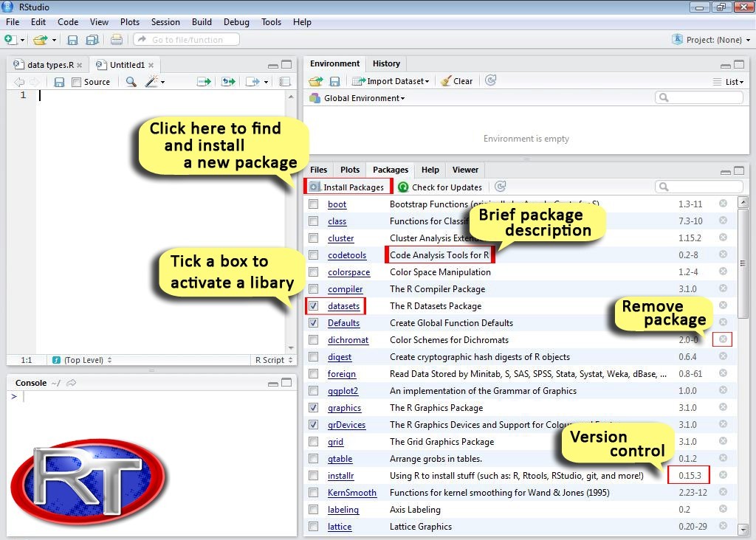Remove the dichromat package
Image resolution: width=756 pixels, height=540 pixels.
click(723, 339)
